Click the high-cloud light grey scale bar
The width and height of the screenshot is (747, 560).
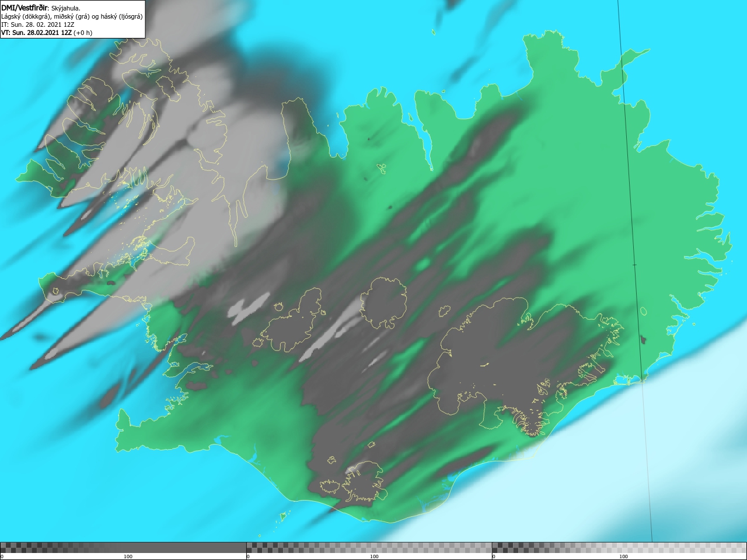coord(619,548)
